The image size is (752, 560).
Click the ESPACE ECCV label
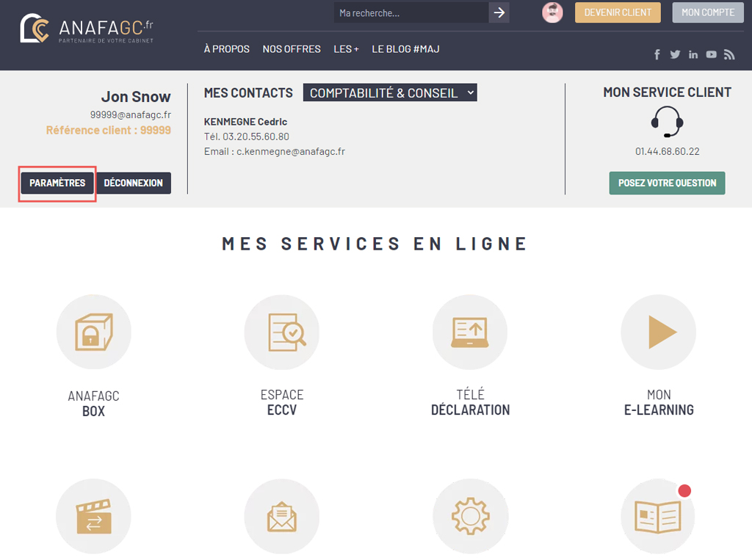(x=282, y=402)
